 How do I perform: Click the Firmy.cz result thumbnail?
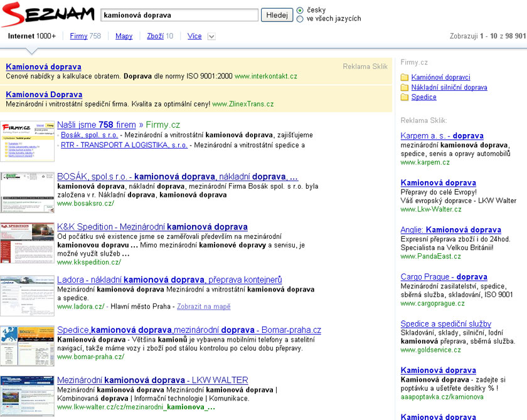pyautogui.click(x=27, y=141)
